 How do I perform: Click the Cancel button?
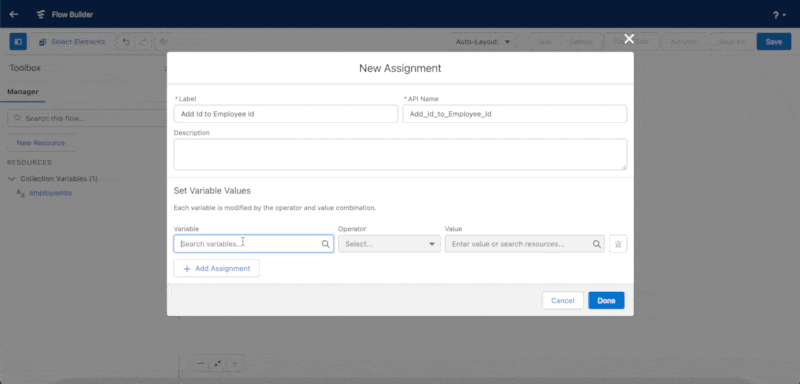click(x=563, y=300)
